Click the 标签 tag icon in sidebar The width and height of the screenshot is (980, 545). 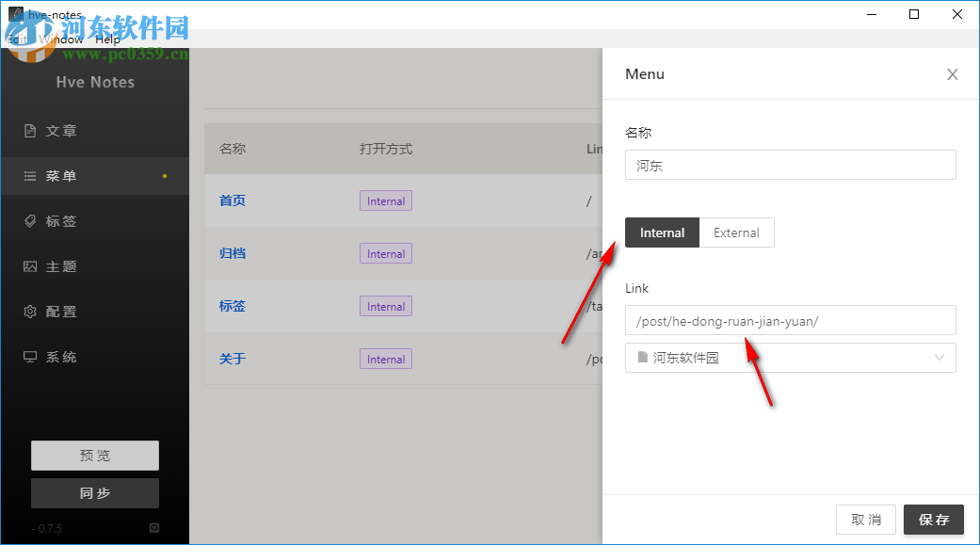(30, 221)
